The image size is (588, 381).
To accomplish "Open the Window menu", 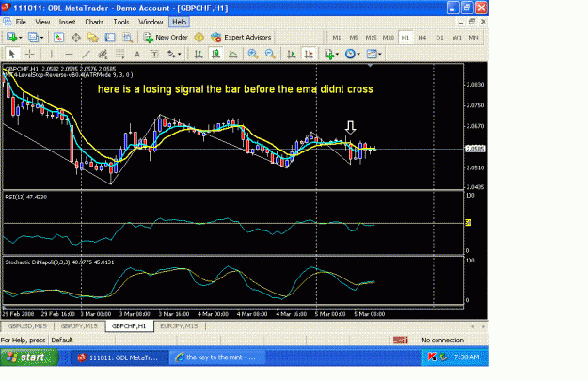I will click(x=151, y=23).
